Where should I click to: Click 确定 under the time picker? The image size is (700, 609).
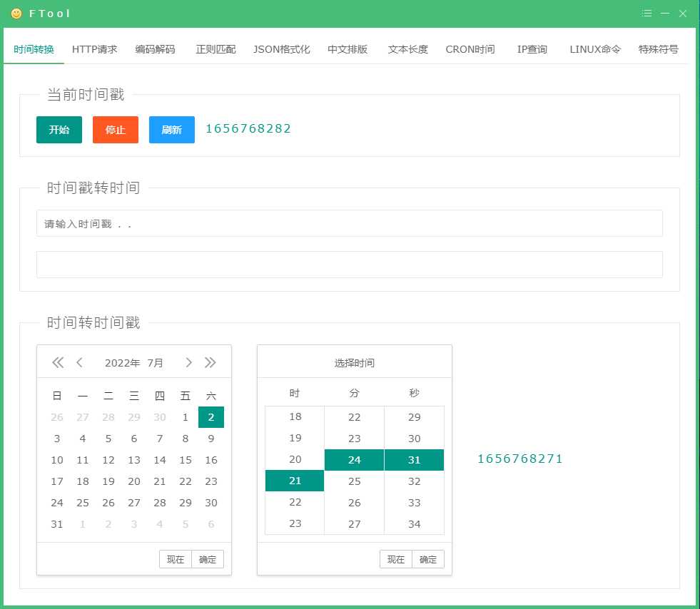click(x=428, y=560)
